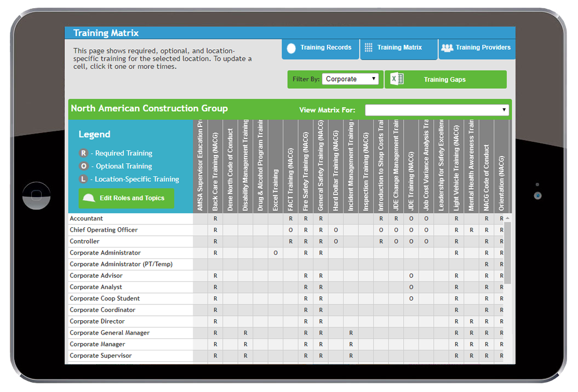Open the Training Records tab

coord(321,49)
